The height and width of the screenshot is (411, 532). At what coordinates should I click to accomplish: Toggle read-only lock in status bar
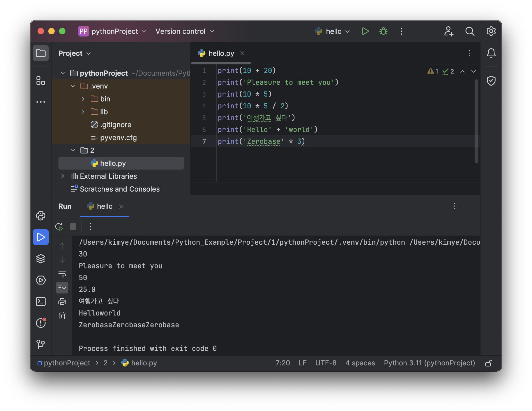489,363
